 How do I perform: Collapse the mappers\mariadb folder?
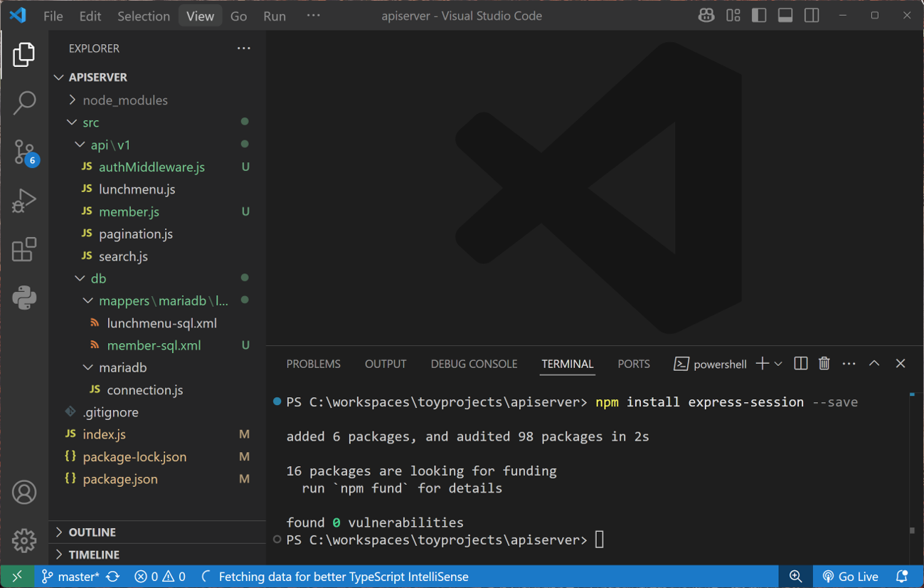tap(157, 300)
